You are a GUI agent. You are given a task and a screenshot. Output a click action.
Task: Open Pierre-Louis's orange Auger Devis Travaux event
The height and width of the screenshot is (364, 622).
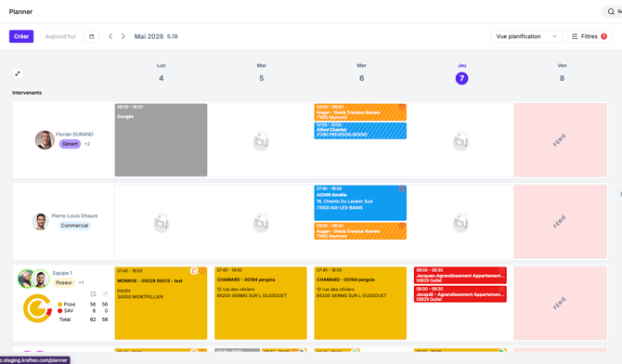point(360,231)
